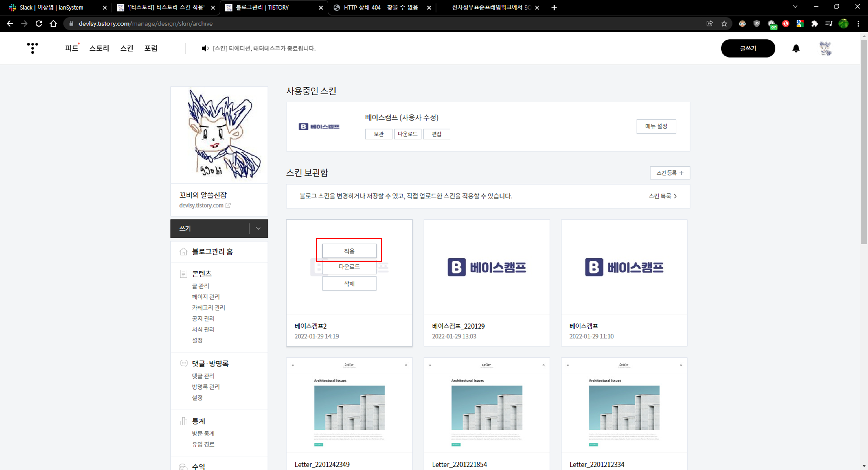Open the 스킨 top menu
Viewport: 868px width, 470px height.
127,48
